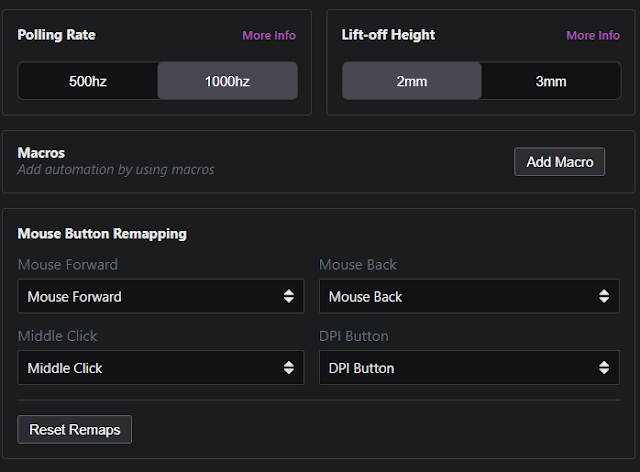640x472 pixels.
Task: Click the Macros section heading
Action: click(41, 153)
